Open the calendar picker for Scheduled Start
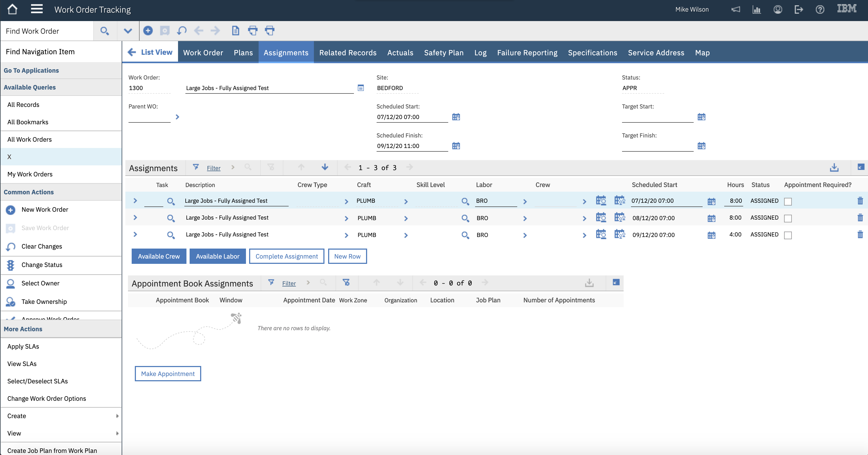868x455 pixels. pos(456,117)
